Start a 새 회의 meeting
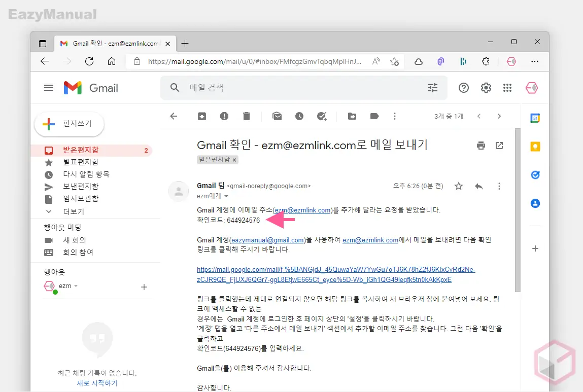This screenshot has height=392, width=583. click(75, 240)
